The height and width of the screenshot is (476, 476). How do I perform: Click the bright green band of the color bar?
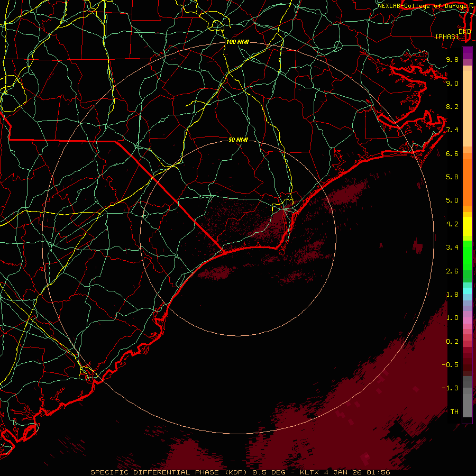point(467,255)
